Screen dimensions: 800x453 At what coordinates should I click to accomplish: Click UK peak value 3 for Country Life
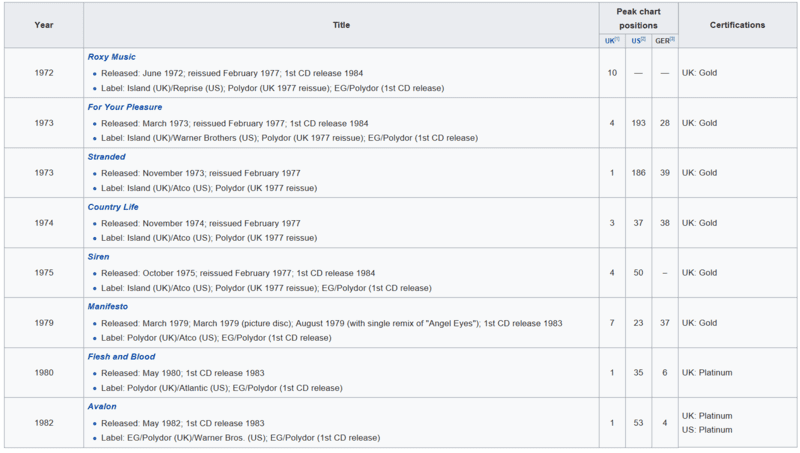pyautogui.click(x=612, y=223)
